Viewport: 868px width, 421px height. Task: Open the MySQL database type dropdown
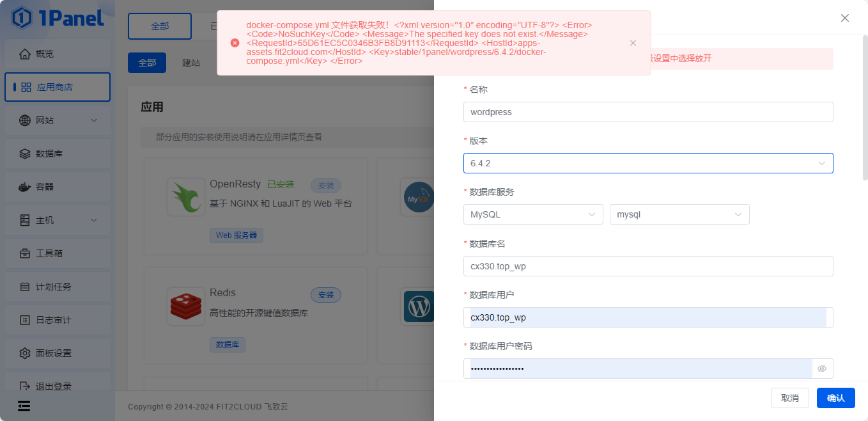tap(533, 215)
